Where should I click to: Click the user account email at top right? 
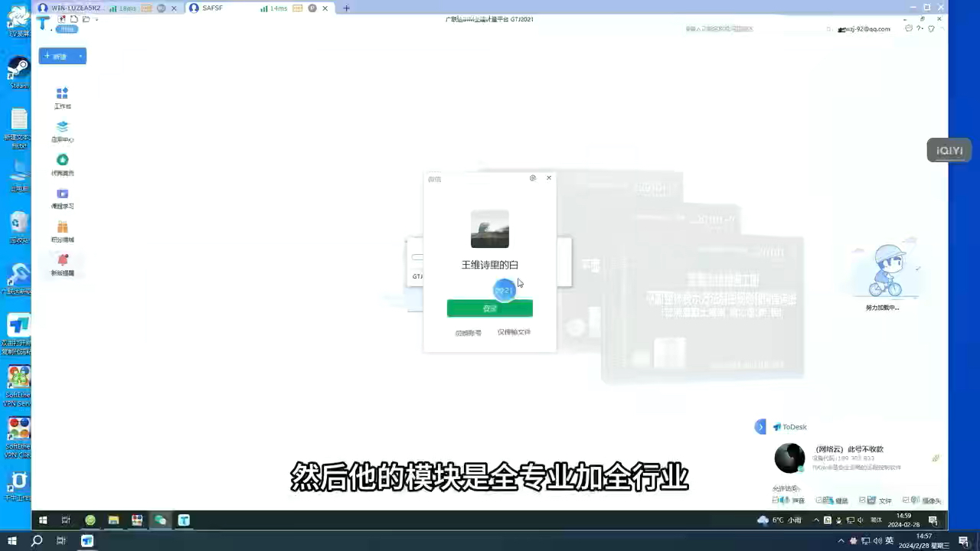(x=864, y=29)
